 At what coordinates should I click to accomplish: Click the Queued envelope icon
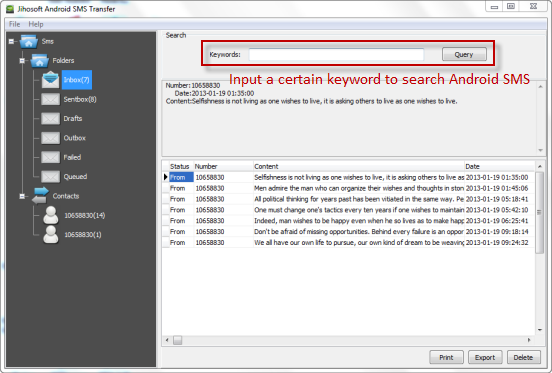50,177
